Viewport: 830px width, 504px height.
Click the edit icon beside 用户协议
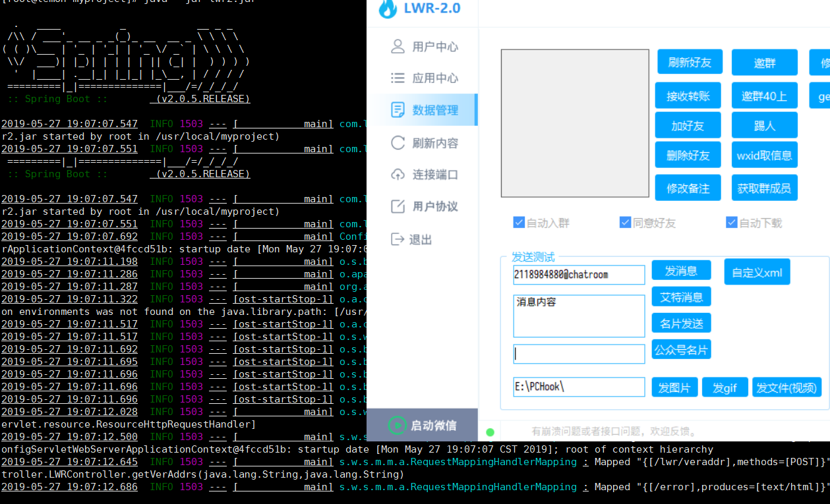(398, 206)
